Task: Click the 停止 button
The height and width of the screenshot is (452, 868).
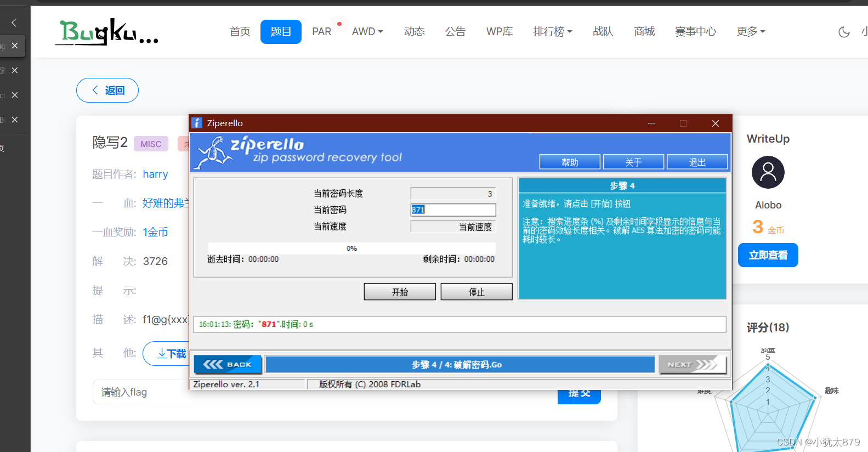Action: point(476,292)
